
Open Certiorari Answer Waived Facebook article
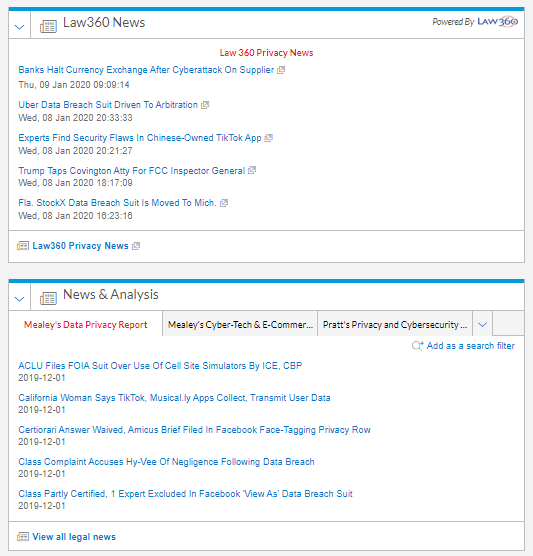click(x=194, y=430)
